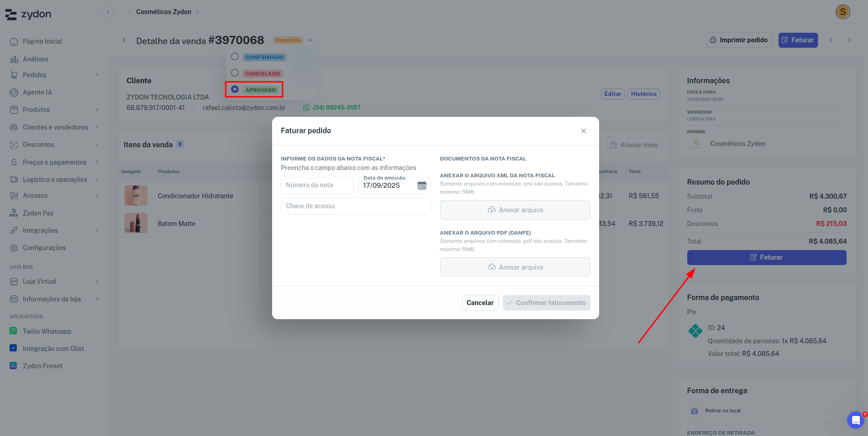The height and width of the screenshot is (436, 868).
Task: Click Cancelar in the Faturar pedido dialog
Action: tap(480, 303)
